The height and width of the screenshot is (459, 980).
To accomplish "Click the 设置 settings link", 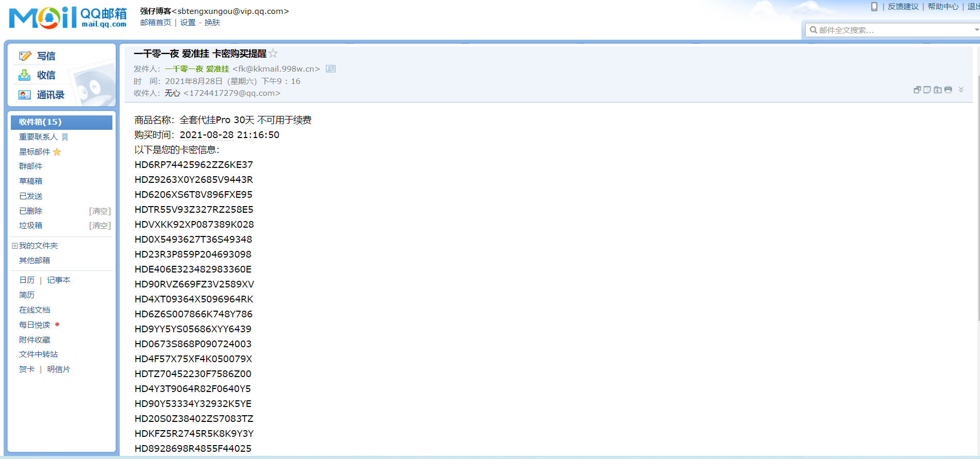I will click(x=188, y=23).
